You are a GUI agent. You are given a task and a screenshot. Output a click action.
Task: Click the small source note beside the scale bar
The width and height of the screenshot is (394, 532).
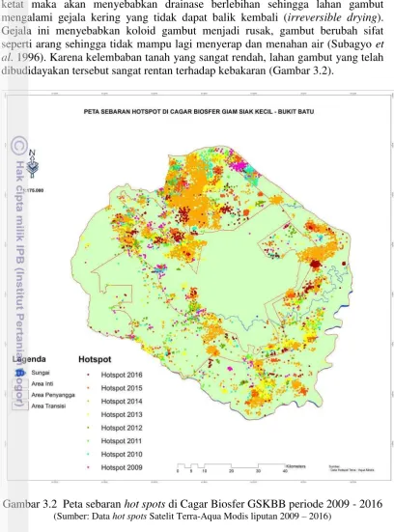[352, 468]
